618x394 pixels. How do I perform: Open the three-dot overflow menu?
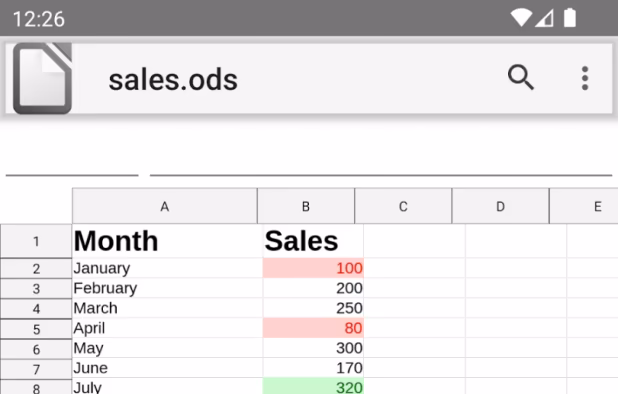[x=585, y=78]
